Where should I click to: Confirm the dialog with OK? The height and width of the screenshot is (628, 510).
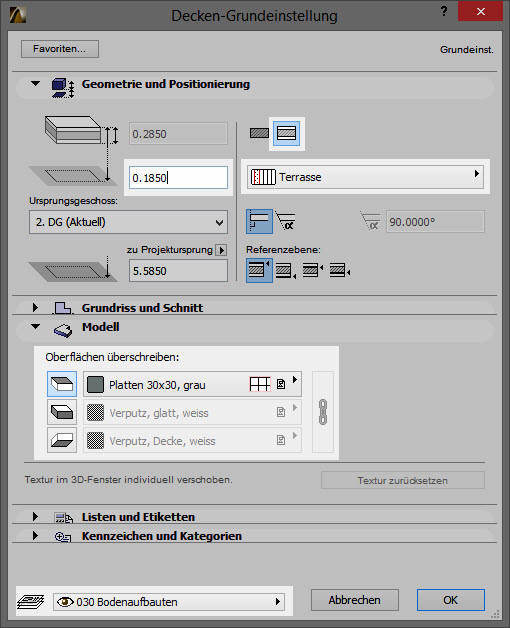pos(450,600)
